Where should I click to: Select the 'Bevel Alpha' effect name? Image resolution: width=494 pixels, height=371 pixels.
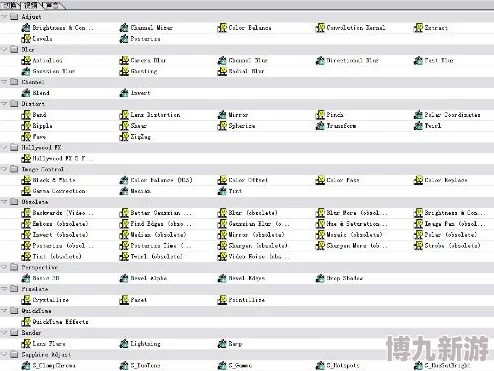pyautogui.click(x=149, y=278)
